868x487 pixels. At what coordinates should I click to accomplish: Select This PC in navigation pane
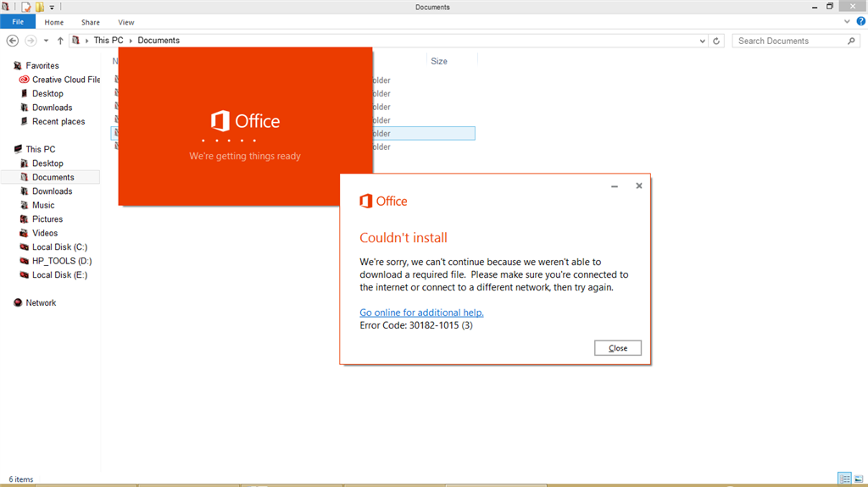point(41,149)
